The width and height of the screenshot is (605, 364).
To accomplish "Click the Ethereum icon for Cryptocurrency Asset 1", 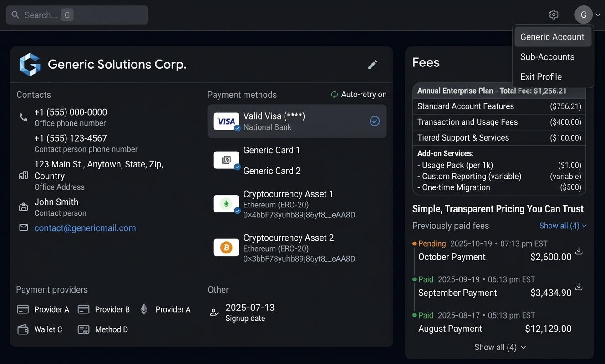I will tap(226, 204).
